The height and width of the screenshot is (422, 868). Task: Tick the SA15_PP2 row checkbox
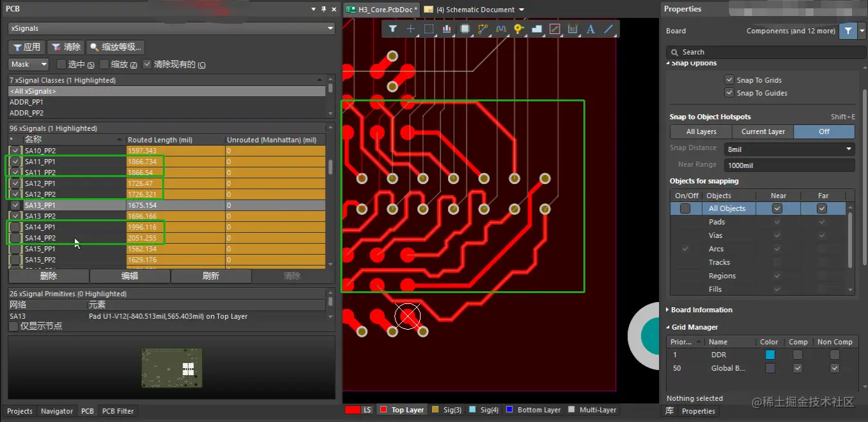(15, 260)
